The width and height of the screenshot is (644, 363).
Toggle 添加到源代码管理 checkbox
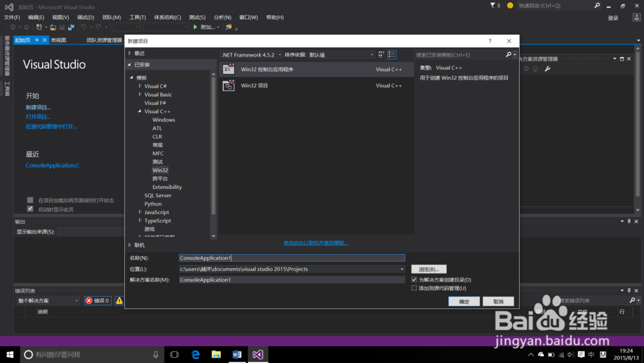pyautogui.click(x=414, y=288)
